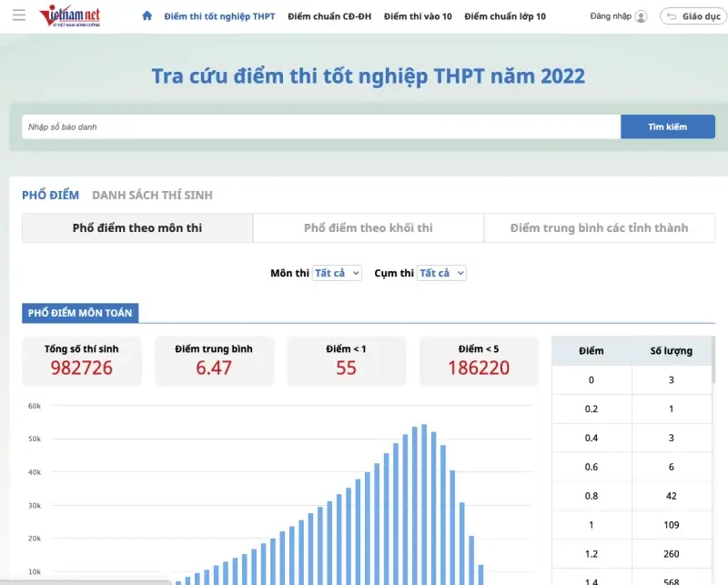Open Điểm chuẩn lớp 10 link
The width and height of the screenshot is (728, 585).
(505, 16)
